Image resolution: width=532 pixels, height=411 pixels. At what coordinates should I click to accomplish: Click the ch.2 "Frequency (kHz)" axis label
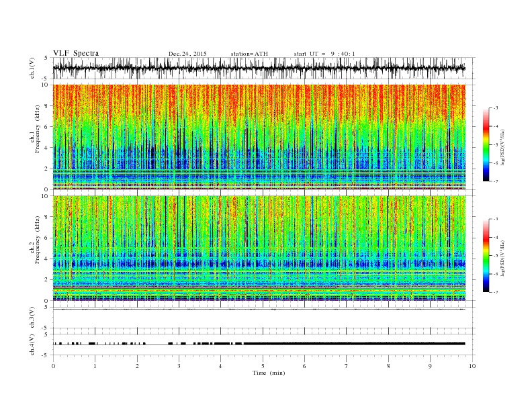click(38, 239)
